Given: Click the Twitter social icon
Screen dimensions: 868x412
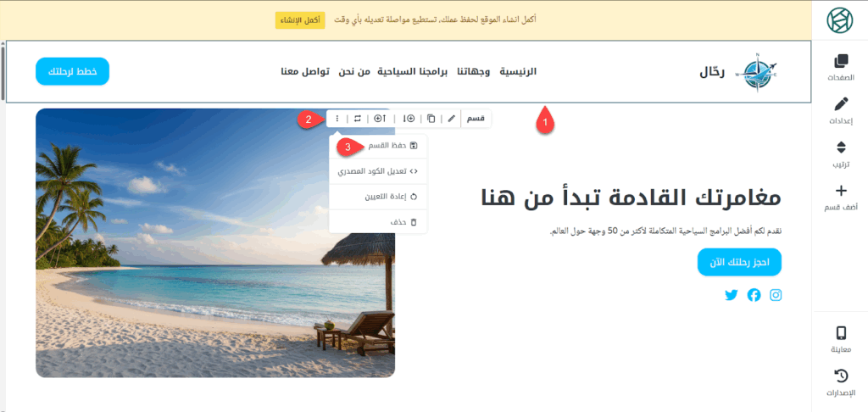Looking at the screenshot, I should [x=732, y=295].
